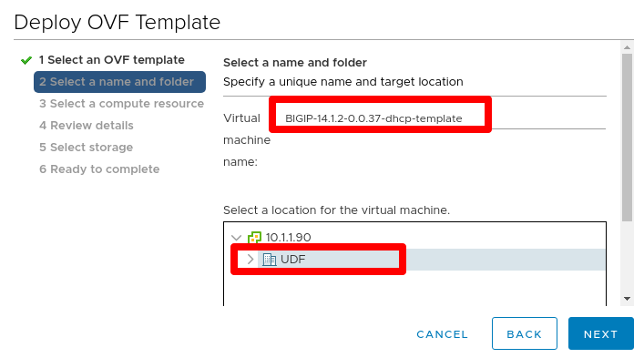Viewport: 644px width, 358px height.
Task: Click the green checkmark beside step 1
Action: [26, 60]
